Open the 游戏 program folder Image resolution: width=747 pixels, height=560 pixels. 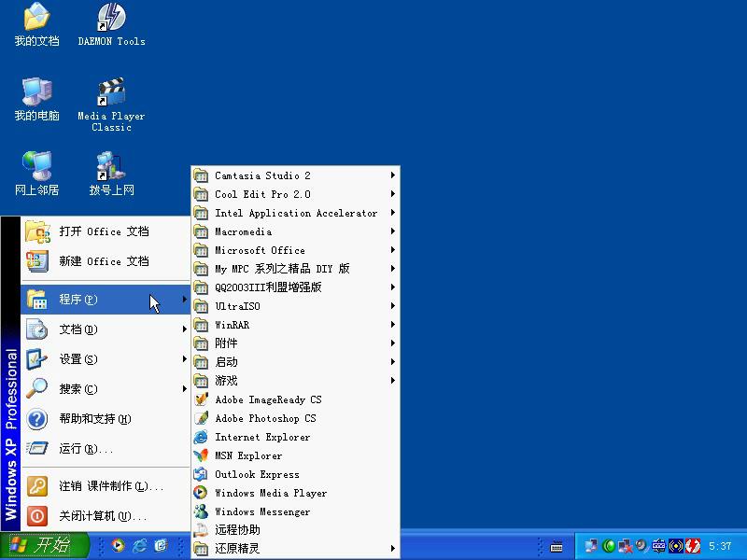click(x=295, y=381)
